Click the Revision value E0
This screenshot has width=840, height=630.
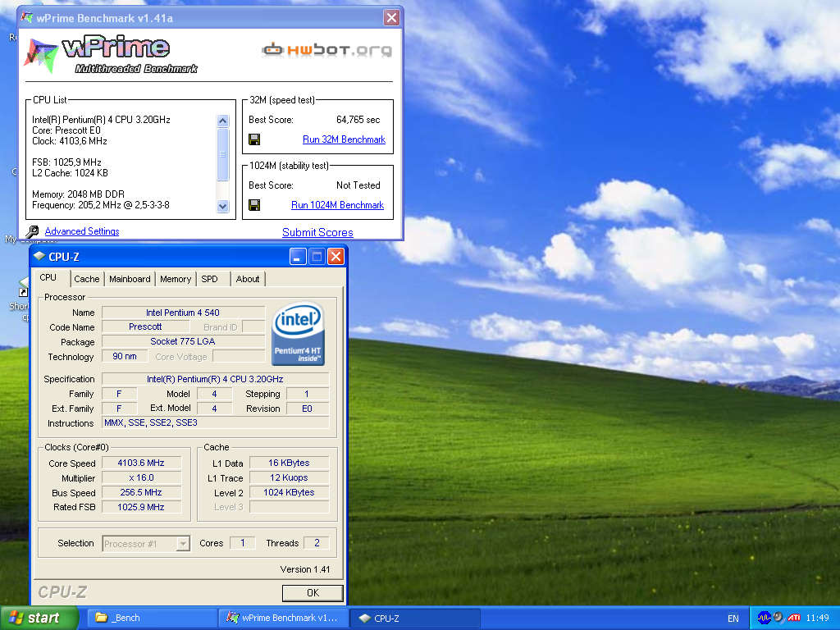(307, 409)
